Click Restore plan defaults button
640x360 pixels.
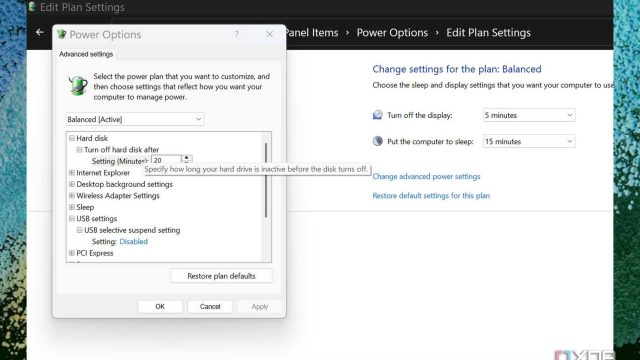(221, 276)
